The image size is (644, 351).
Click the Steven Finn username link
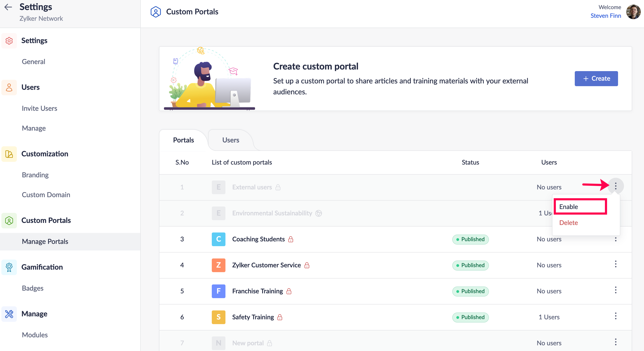606,16
